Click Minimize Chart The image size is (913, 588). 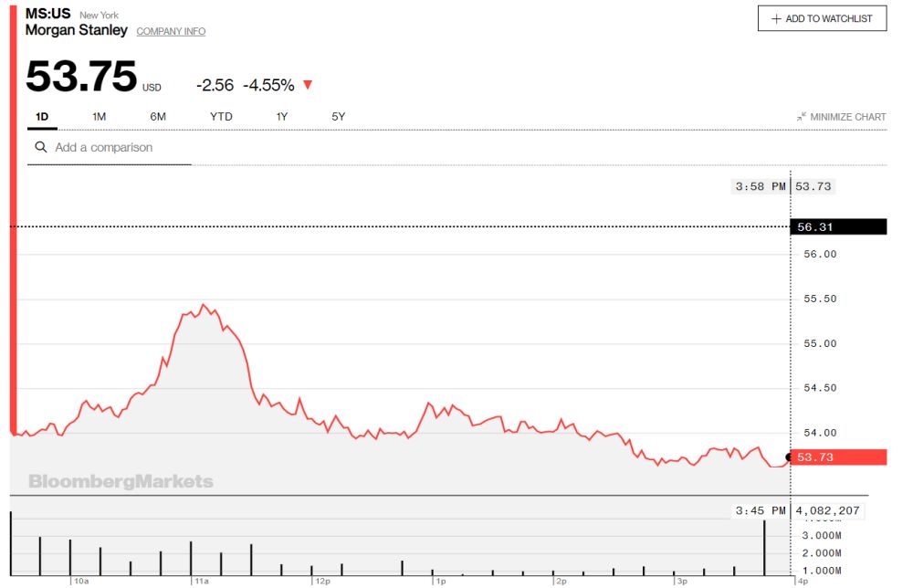click(842, 117)
